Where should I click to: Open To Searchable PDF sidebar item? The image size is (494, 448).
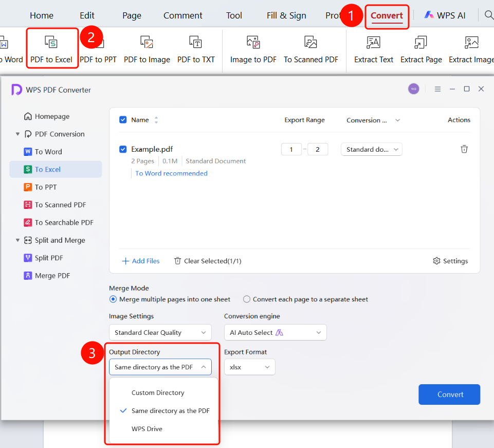[x=56, y=223]
